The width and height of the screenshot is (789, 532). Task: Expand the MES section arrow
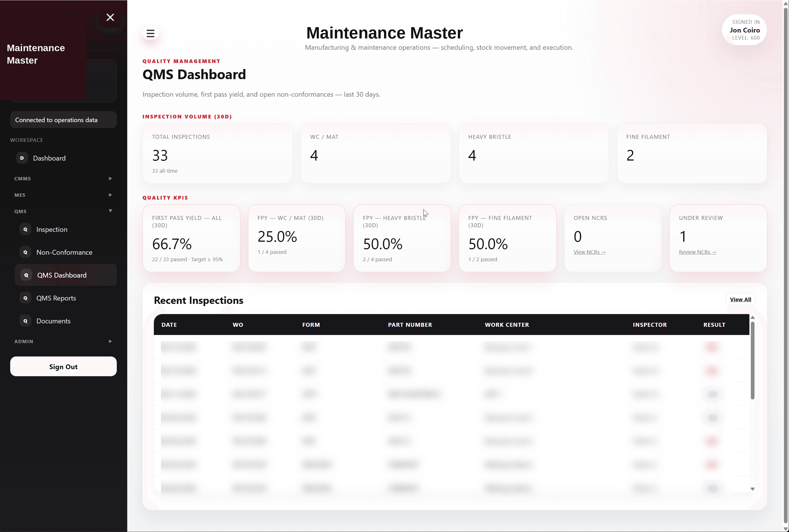click(x=110, y=195)
